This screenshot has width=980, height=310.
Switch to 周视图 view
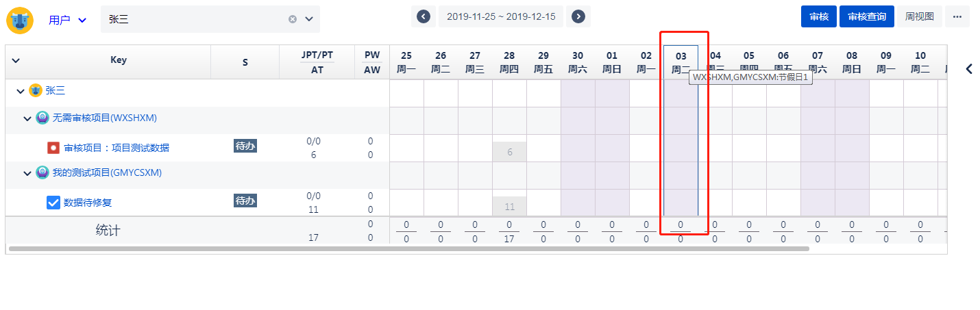[x=920, y=16]
